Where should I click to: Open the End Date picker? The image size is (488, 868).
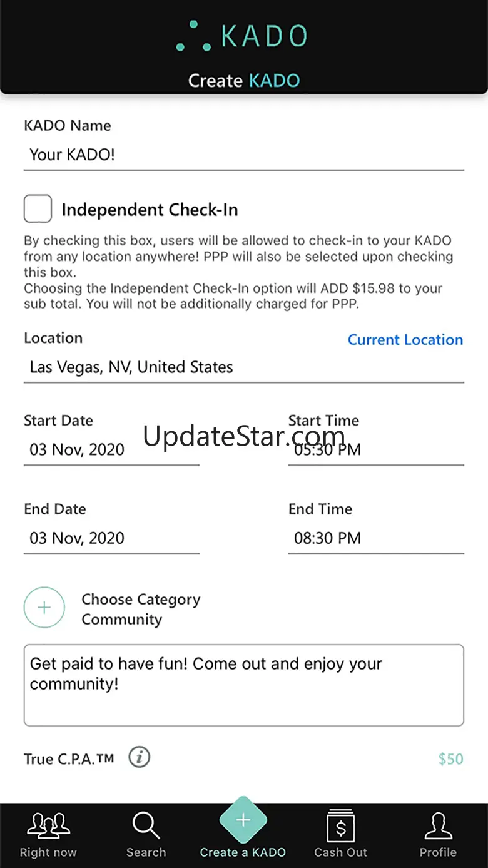coord(111,538)
